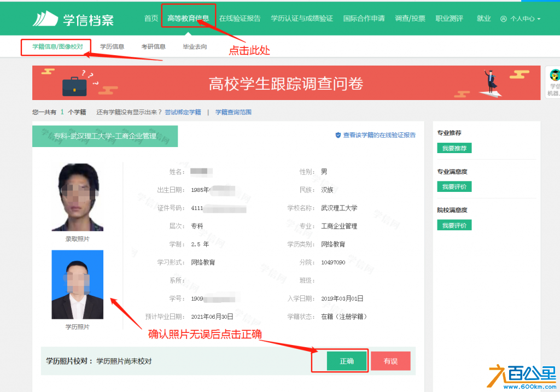Open 国际合作申请 navigation item

364,18
